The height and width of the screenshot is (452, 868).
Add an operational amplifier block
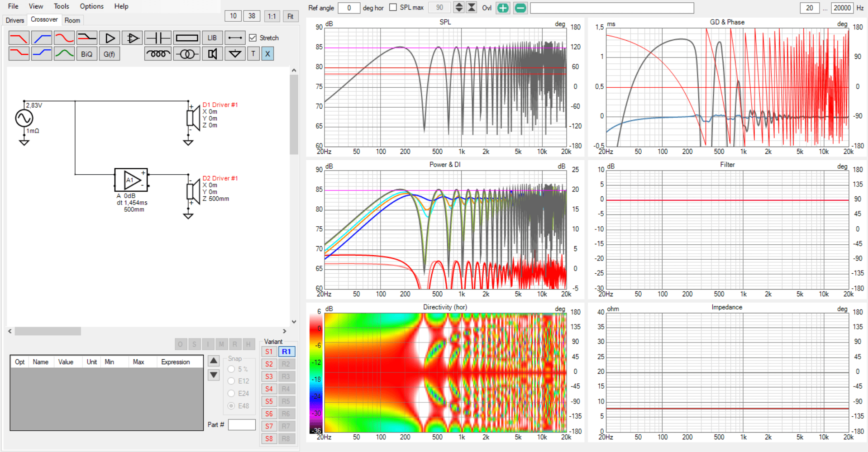coord(132,38)
